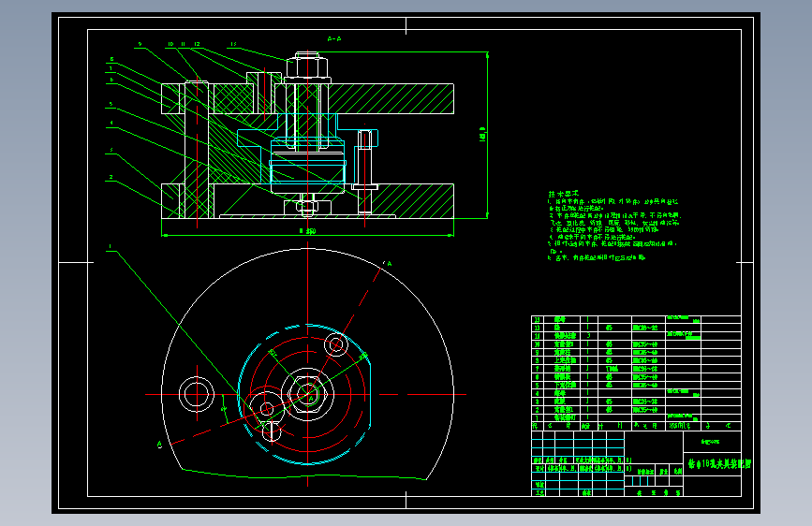
Task: Click the vertical height dimension text
Action: pyautogui.click(x=482, y=134)
